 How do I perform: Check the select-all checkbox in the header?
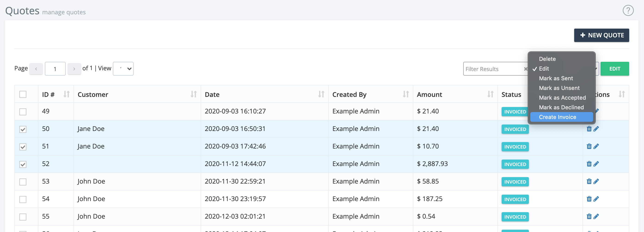pos(23,94)
